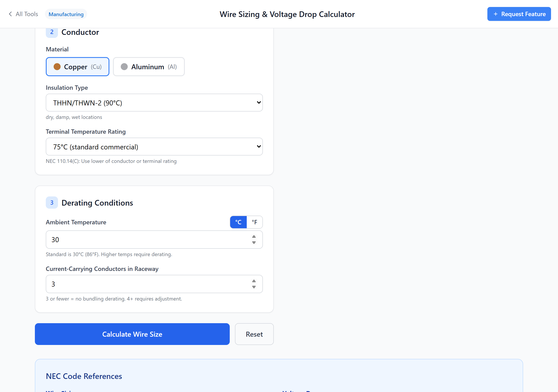
Task: Click the back arrow beside All Tools
Action: 10,14
